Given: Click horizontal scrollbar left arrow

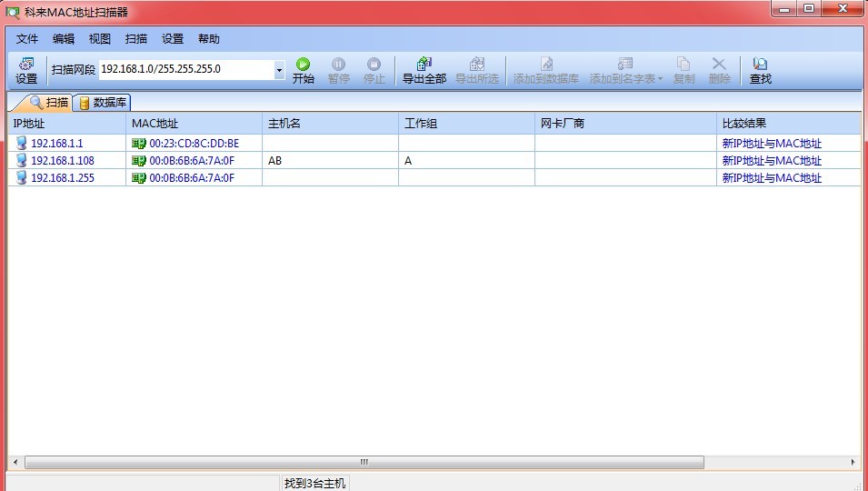Looking at the screenshot, I should [15, 462].
